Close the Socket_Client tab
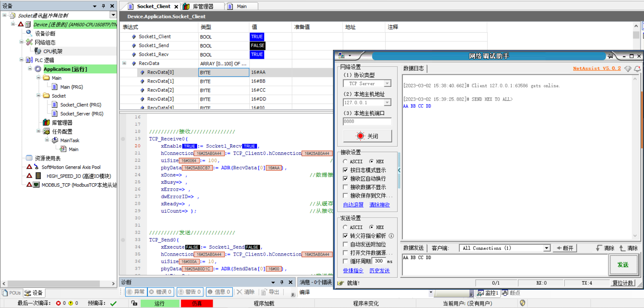Image resolution: width=644 pixels, height=308 pixels. [x=176, y=6]
